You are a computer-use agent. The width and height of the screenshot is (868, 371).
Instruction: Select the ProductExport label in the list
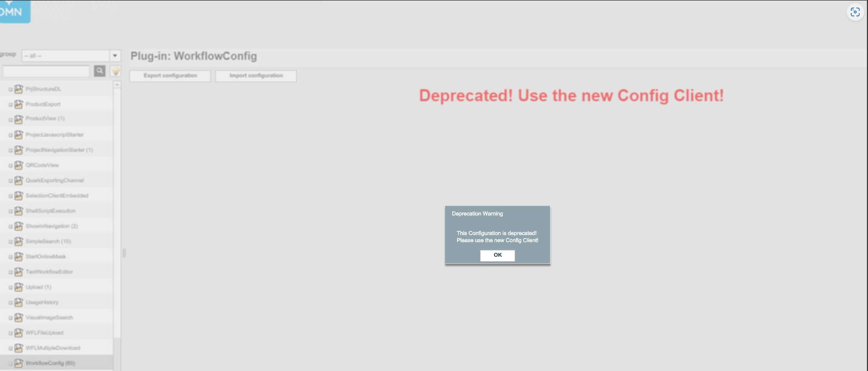coord(43,104)
